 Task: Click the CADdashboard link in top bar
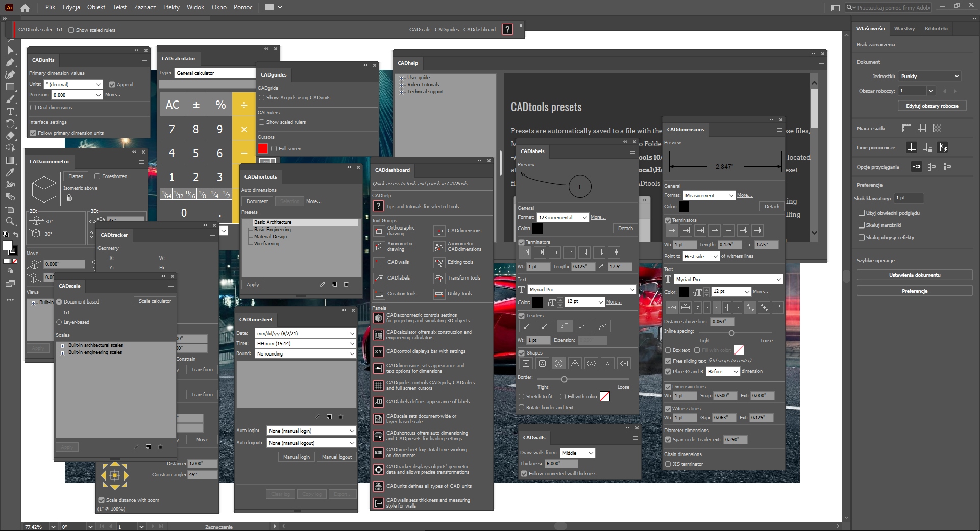[x=480, y=30]
